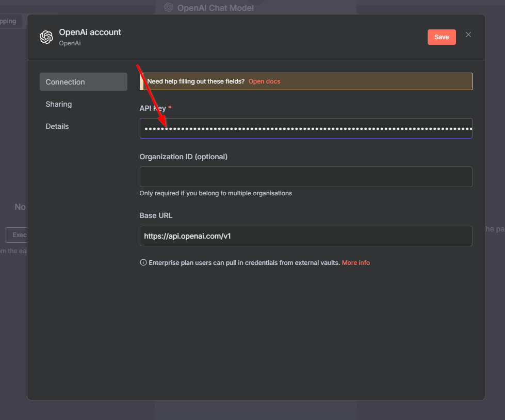Screen dimensions: 505x420
Task: Open docs link in help banner
Action: coord(264,81)
